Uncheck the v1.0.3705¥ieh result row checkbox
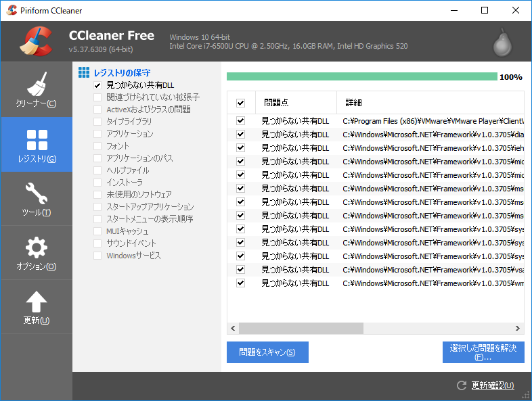532x401 pixels. point(240,148)
